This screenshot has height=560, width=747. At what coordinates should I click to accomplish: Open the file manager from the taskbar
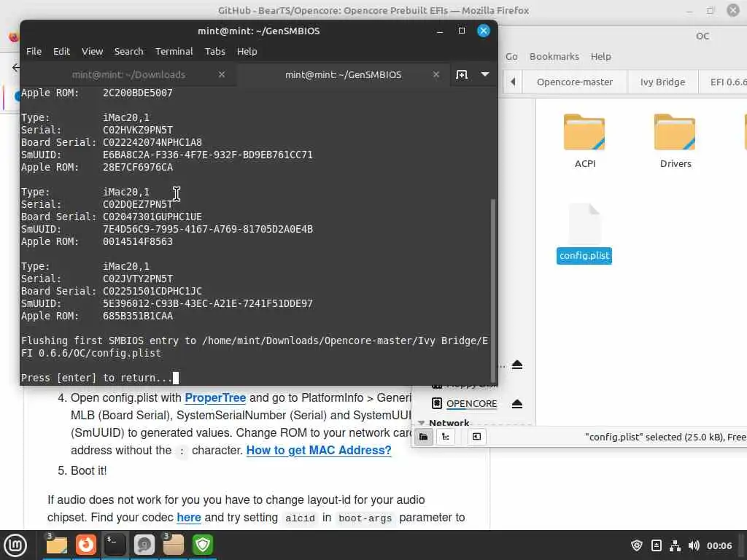(x=56, y=545)
